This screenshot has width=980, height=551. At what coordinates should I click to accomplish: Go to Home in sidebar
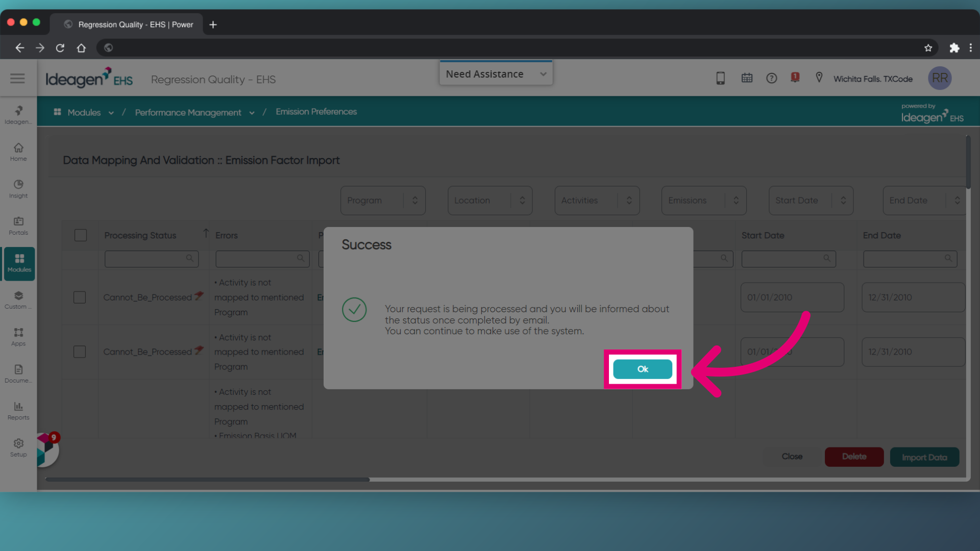click(x=18, y=152)
